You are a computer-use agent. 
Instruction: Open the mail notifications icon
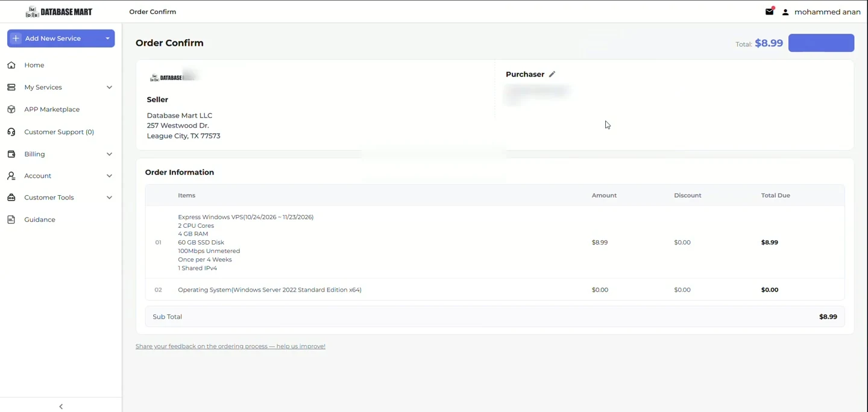click(x=770, y=11)
